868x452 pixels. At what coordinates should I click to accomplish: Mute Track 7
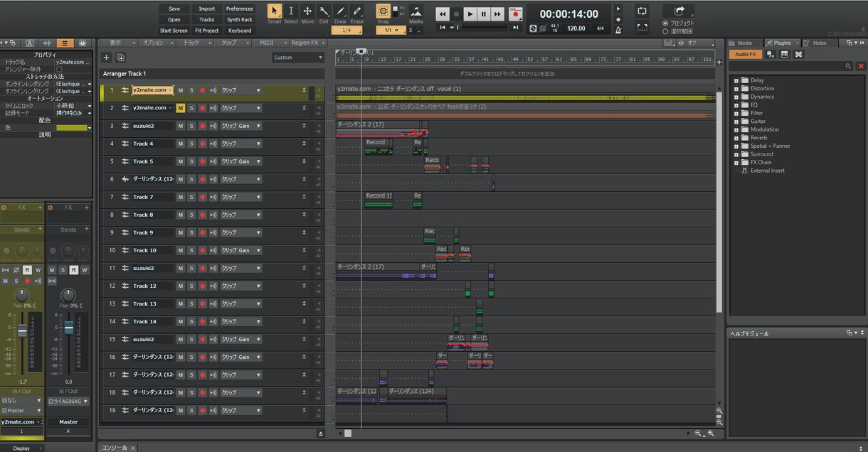point(181,197)
